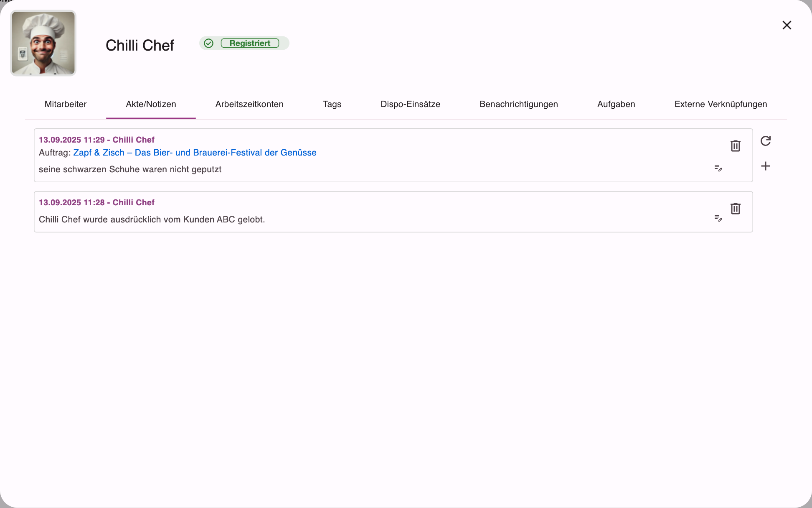Open the Zapf & Zisch Auftrag link

coord(195,153)
